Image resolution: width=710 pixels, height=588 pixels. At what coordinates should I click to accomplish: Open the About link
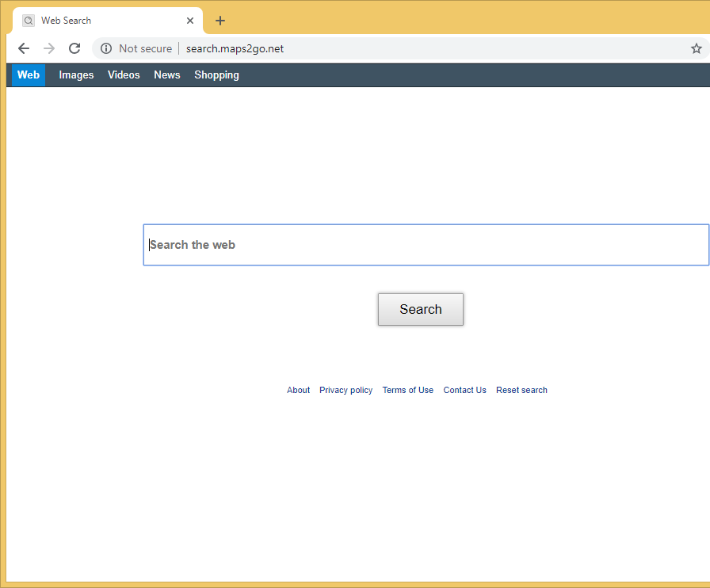click(x=298, y=390)
